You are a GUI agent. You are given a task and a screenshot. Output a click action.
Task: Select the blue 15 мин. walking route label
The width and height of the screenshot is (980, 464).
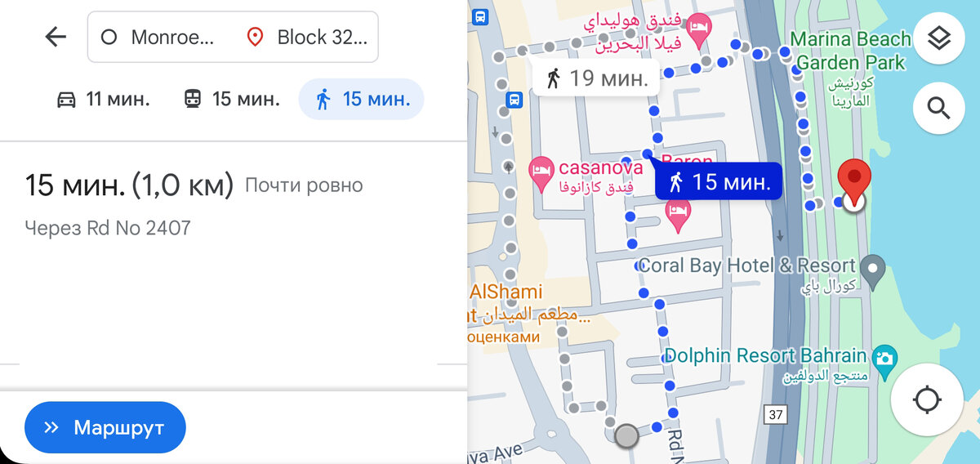(x=719, y=181)
